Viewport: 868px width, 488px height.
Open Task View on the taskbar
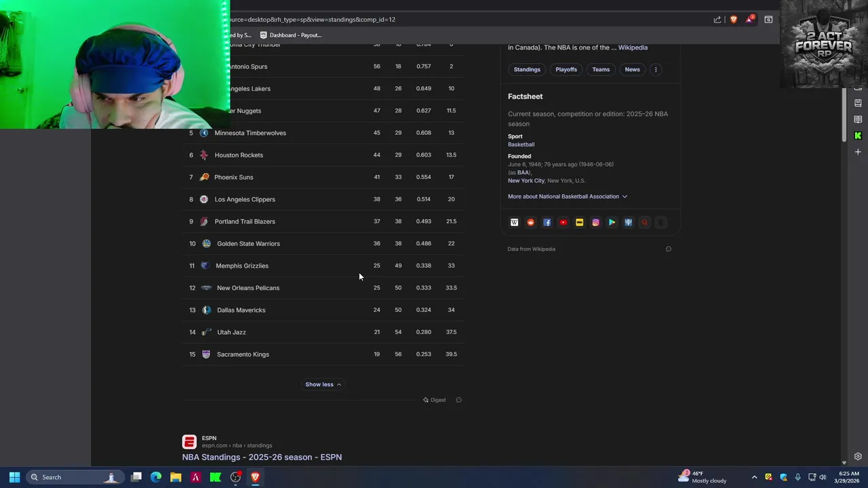point(136,477)
